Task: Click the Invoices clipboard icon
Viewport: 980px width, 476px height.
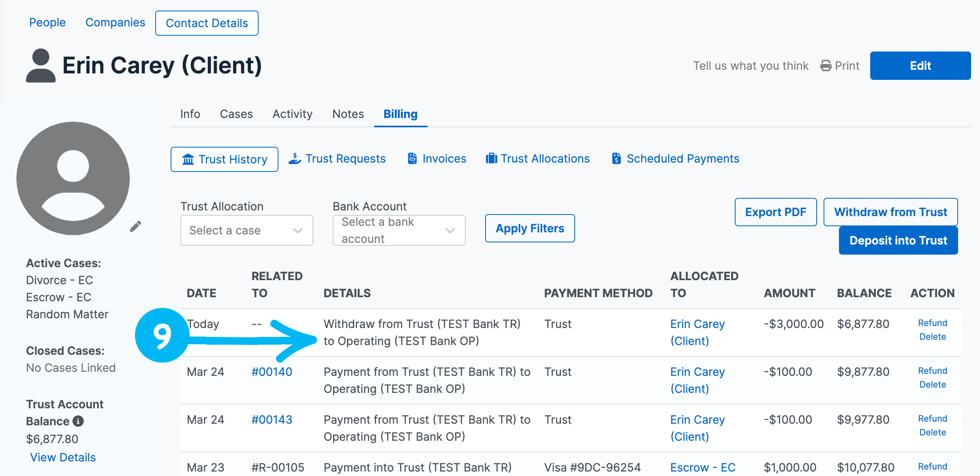Action: tap(412, 159)
